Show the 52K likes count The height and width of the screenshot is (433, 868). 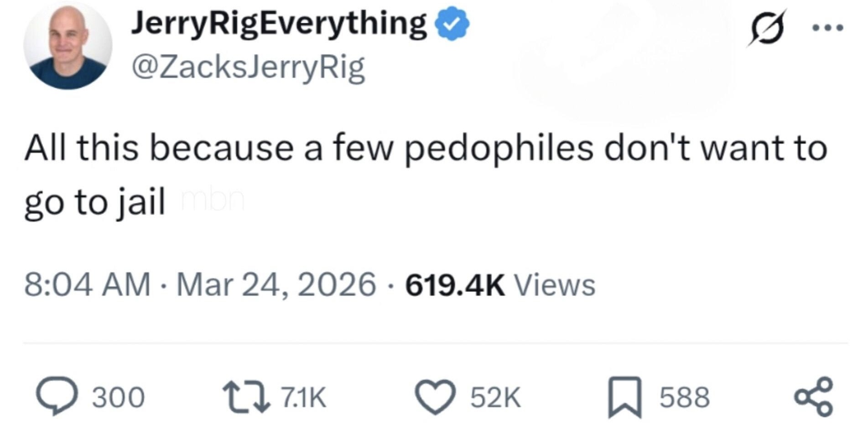pyautogui.click(x=496, y=397)
